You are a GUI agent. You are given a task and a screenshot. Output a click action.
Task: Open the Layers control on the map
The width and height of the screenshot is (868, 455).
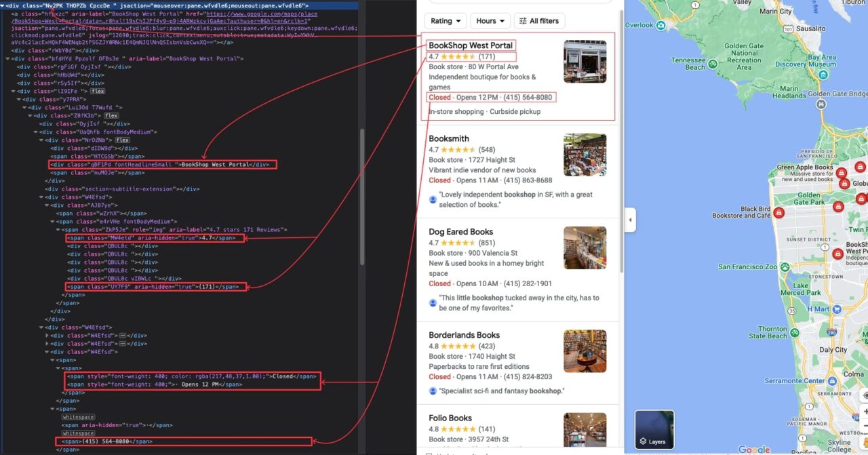653,429
